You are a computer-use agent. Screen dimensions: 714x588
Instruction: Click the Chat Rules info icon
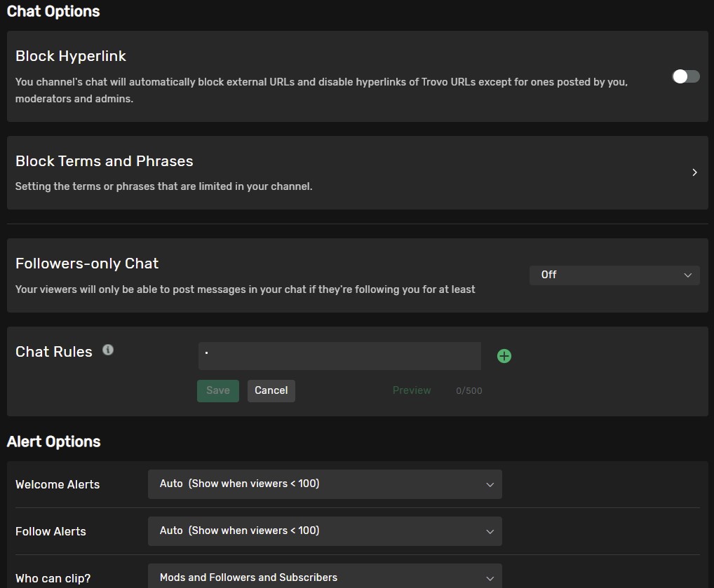point(108,350)
